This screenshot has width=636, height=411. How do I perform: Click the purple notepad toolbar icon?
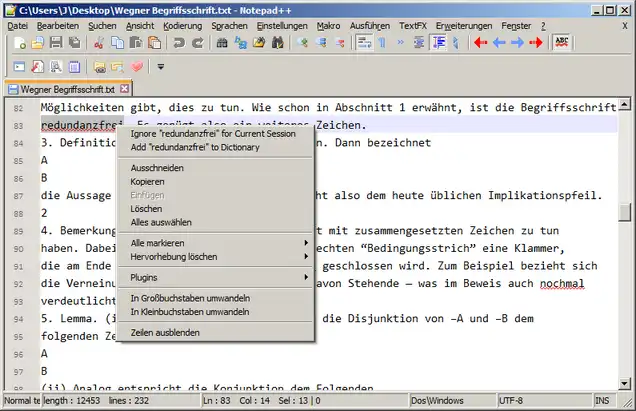(x=74, y=67)
